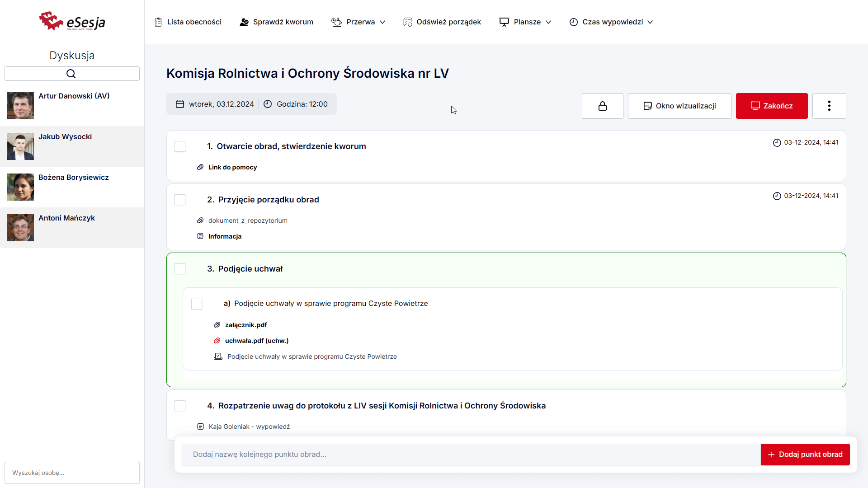This screenshot has width=868, height=488.
Task: Click the monitor icon inside Okno wizualizacji button
Action: pyautogui.click(x=648, y=106)
